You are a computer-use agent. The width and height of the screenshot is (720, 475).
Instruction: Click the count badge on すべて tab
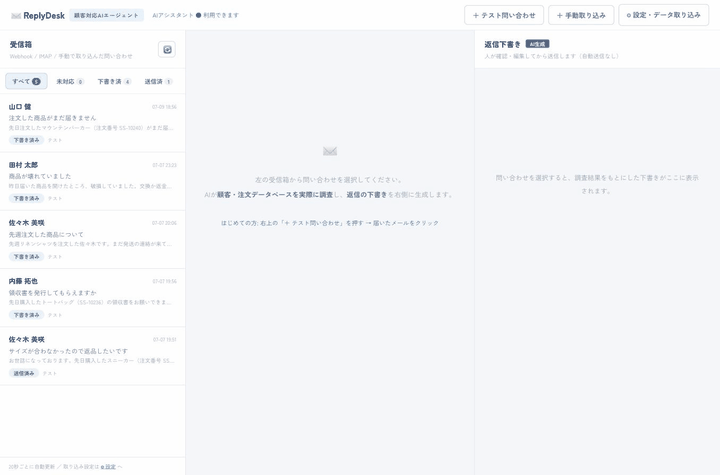36,81
